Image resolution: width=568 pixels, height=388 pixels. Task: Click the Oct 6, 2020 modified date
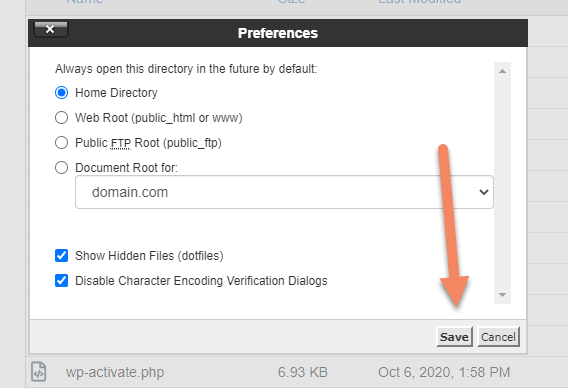click(444, 372)
